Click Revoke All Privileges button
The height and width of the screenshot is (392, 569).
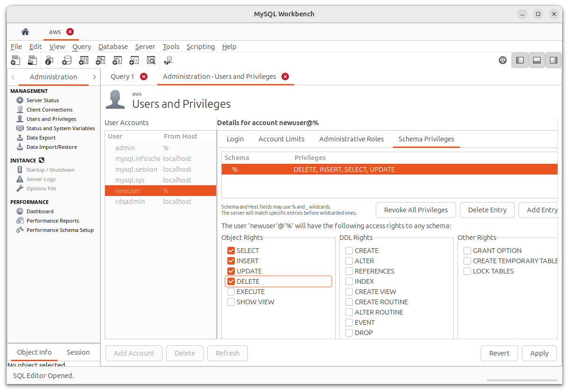tap(416, 210)
